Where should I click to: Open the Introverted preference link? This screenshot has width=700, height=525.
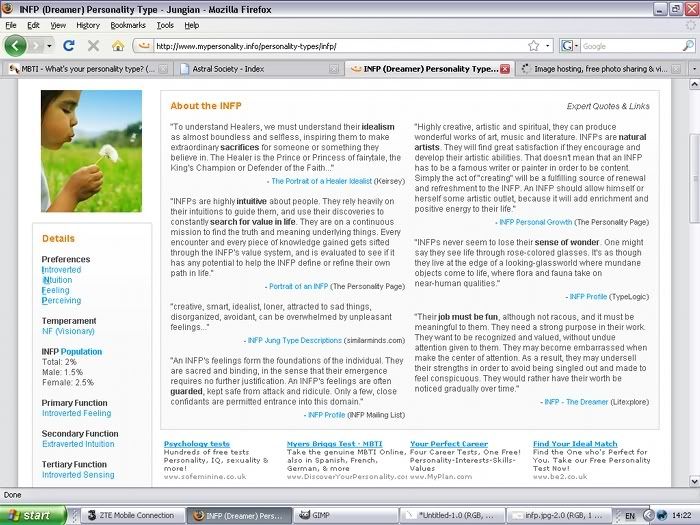click(61, 270)
